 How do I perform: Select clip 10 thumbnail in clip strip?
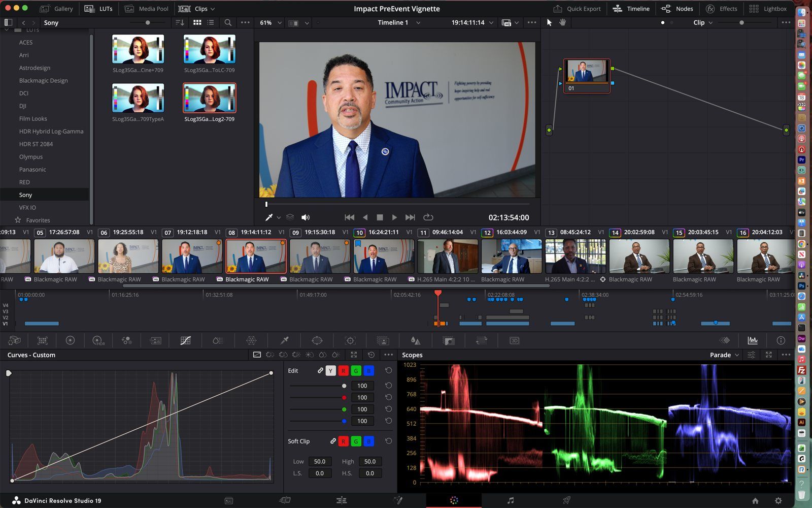383,257
